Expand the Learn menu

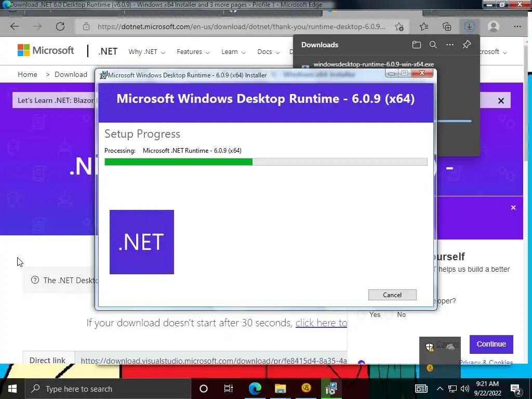pyautogui.click(x=233, y=52)
